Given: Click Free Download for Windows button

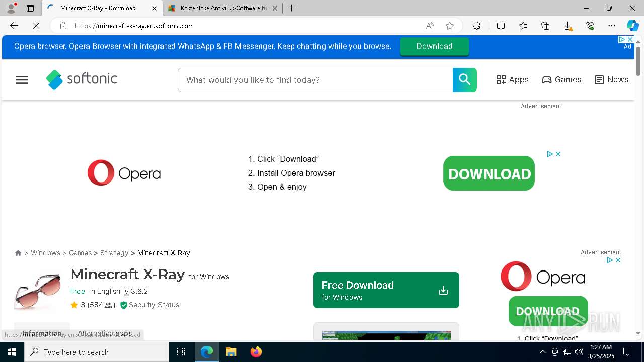Looking at the screenshot, I should tap(386, 290).
